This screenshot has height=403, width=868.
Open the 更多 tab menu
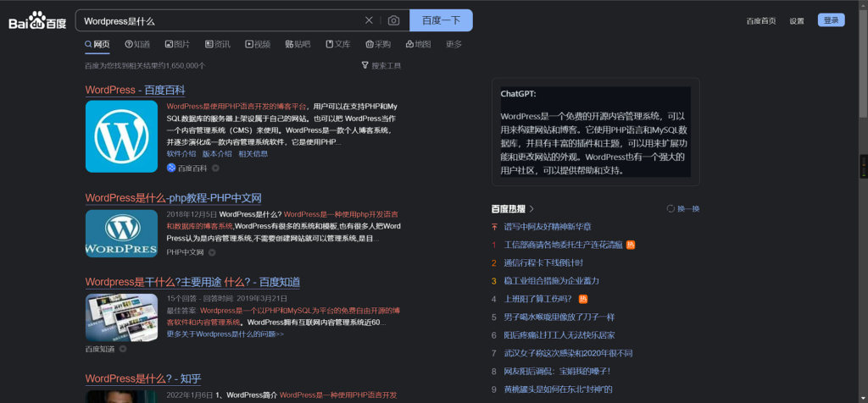point(454,44)
